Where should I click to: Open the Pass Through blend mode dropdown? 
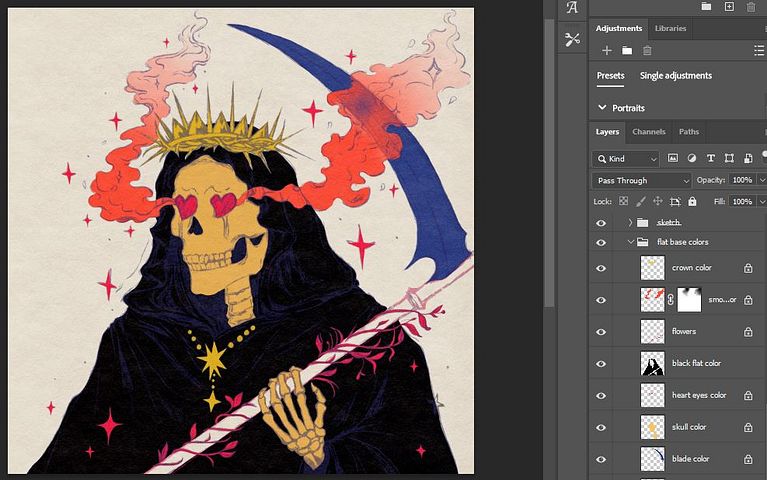pos(641,180)
